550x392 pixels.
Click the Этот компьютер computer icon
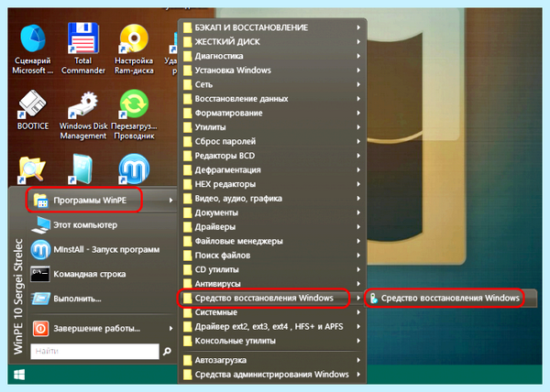pyautogui.click(x=40, y=225)
